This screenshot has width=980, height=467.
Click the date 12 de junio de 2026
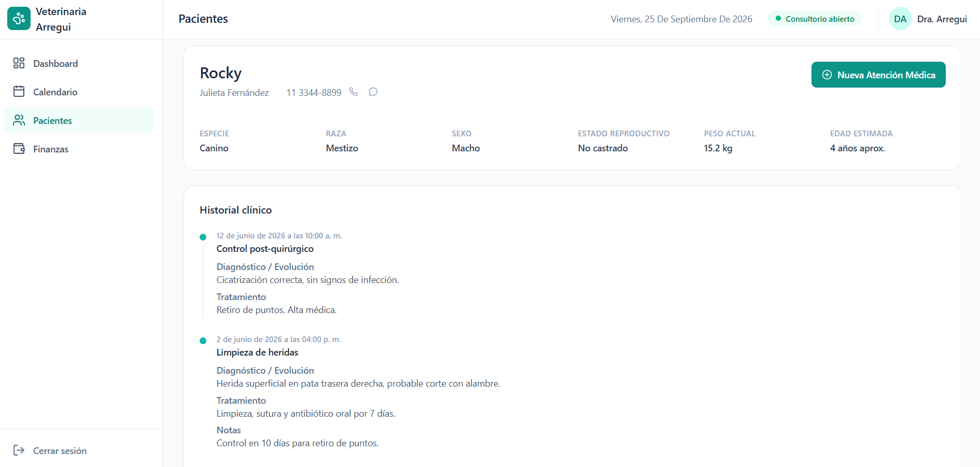(x=251, y=235)
